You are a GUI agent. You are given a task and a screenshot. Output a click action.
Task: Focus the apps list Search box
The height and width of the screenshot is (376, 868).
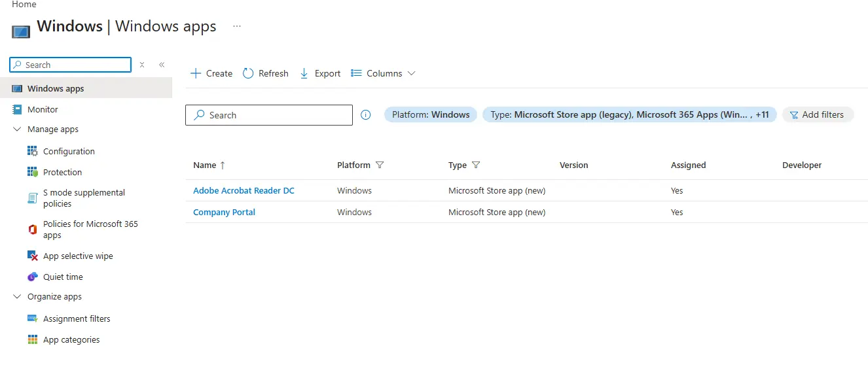point(269,115)
